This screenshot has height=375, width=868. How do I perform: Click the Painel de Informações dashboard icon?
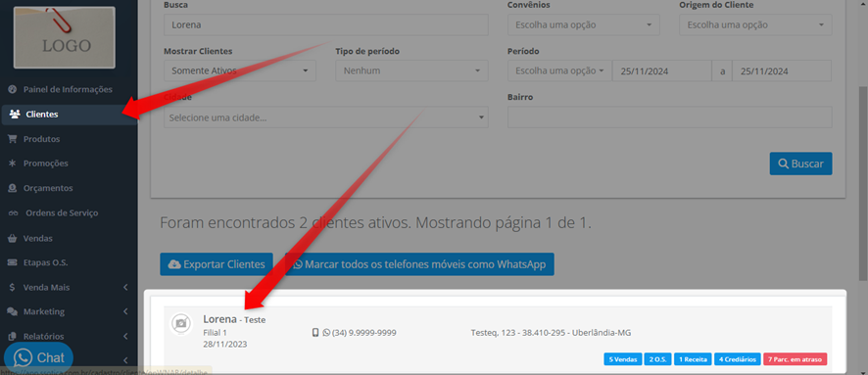click(x=12, y=89)
